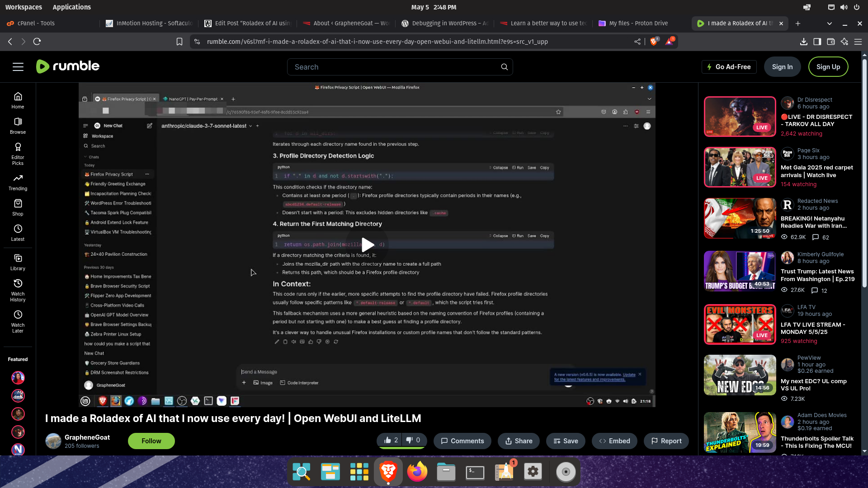The image size is (868, 488).
Task: Click the Rumble logo
Action: pyautogui.click(x=68, y=66)
